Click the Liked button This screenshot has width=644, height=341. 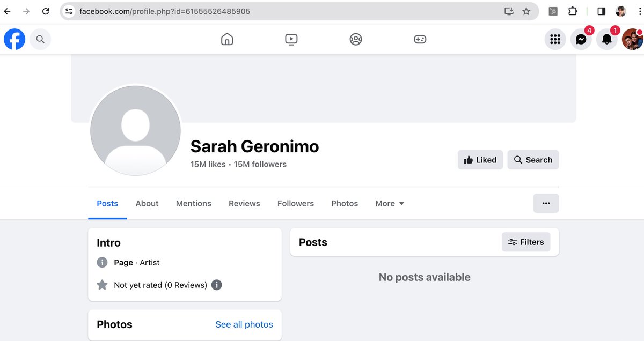[480, 160]
